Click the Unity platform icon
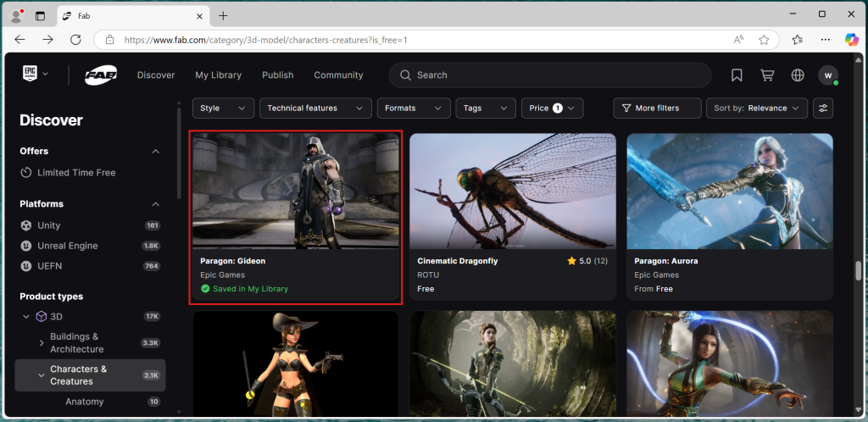 pyautogui.click(x=25, y=225)
